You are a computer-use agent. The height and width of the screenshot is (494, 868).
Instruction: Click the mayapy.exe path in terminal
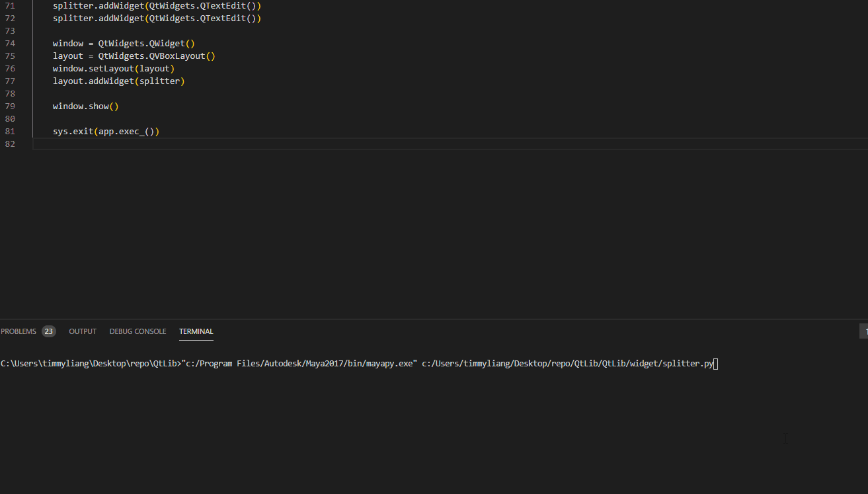[299, 364]
